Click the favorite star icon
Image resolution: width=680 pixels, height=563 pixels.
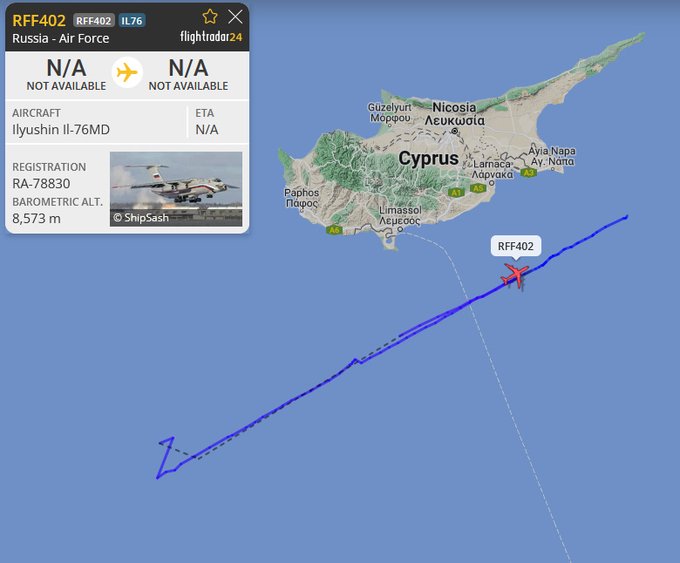(x=210, y=17)
